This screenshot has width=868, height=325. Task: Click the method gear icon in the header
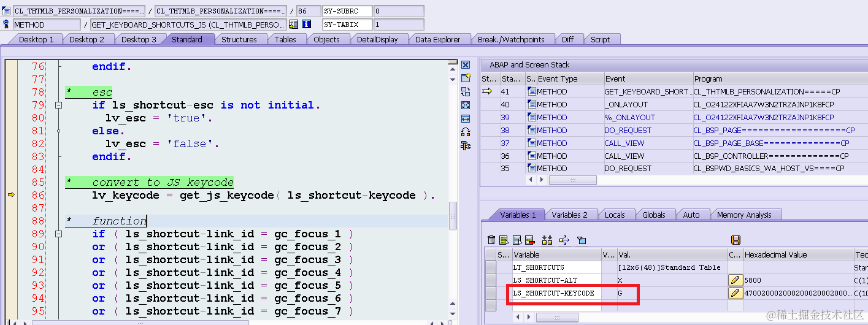click(x=7, y=25)
